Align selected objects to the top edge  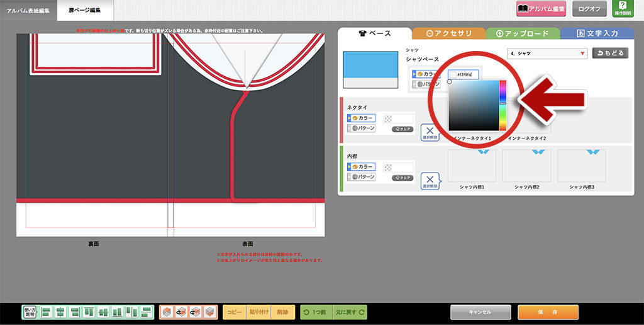point(89,312)
